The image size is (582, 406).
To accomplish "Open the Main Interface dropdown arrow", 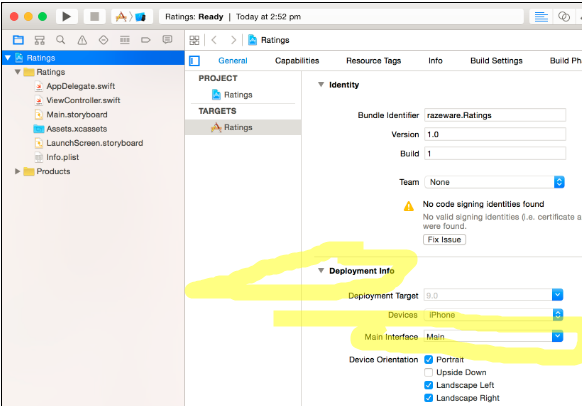I will click(557, 336).
